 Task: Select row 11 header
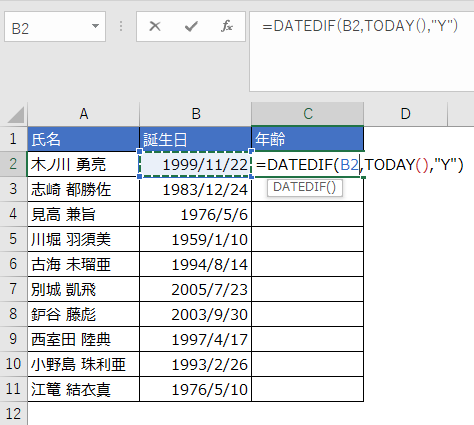point(13,389)
